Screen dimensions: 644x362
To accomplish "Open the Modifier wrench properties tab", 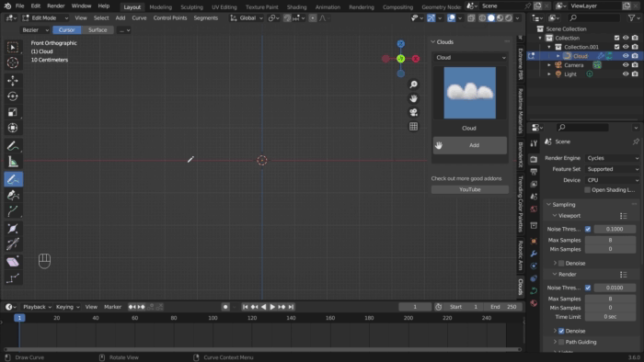I will pos(534,254).
